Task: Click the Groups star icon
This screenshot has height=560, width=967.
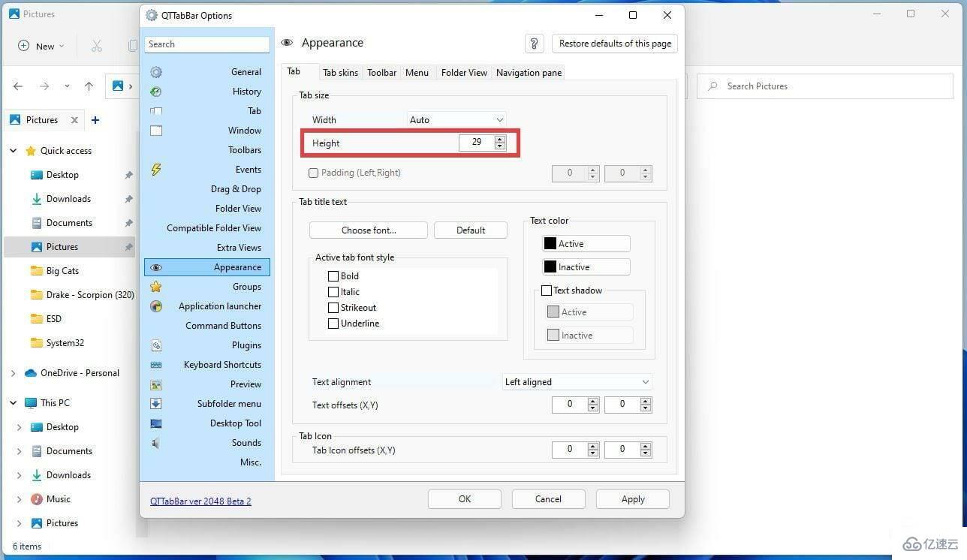Action: [156, 287]
